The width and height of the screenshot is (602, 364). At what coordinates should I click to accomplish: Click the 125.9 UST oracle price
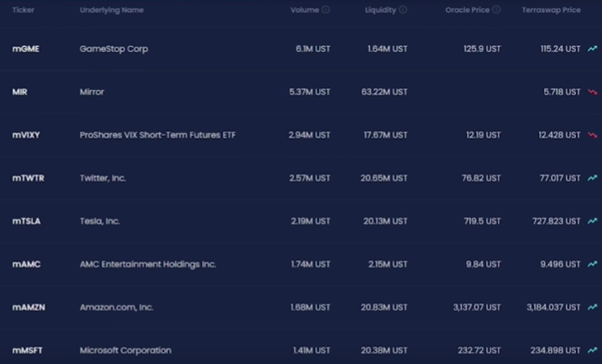tap(483, 49)
